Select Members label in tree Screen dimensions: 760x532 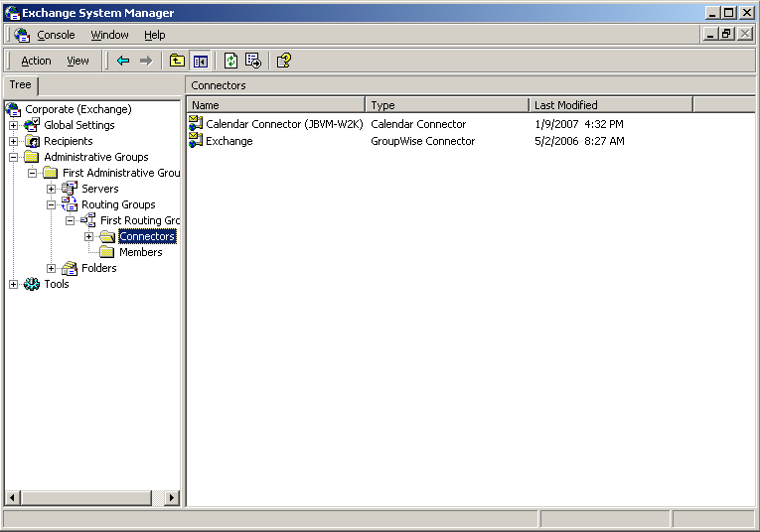[x=140, y=252]
